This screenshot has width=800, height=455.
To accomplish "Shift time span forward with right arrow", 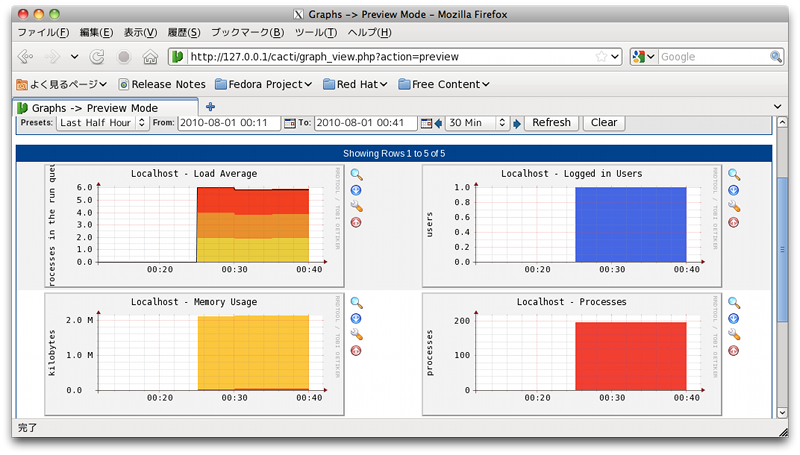I will point(517,123).
